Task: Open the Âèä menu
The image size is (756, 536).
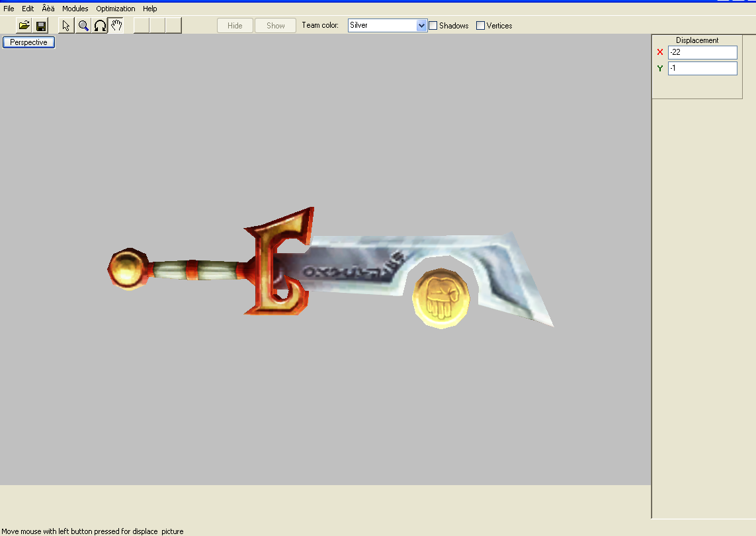Action: [x=48, y=9]
